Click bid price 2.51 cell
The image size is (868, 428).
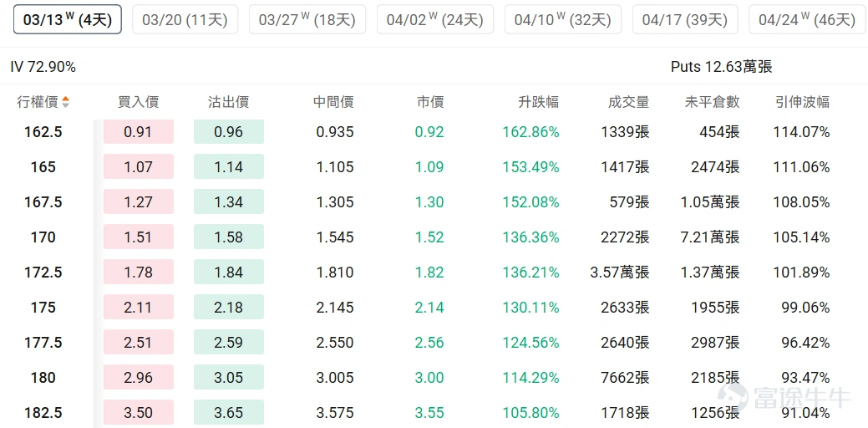tap(139, 342)
